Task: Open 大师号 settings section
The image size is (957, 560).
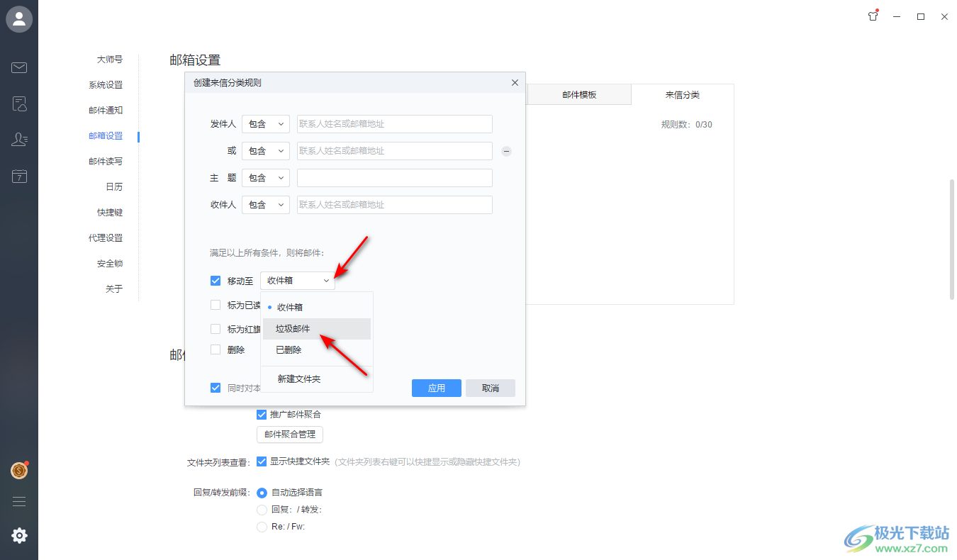Action: pos(110,60)
